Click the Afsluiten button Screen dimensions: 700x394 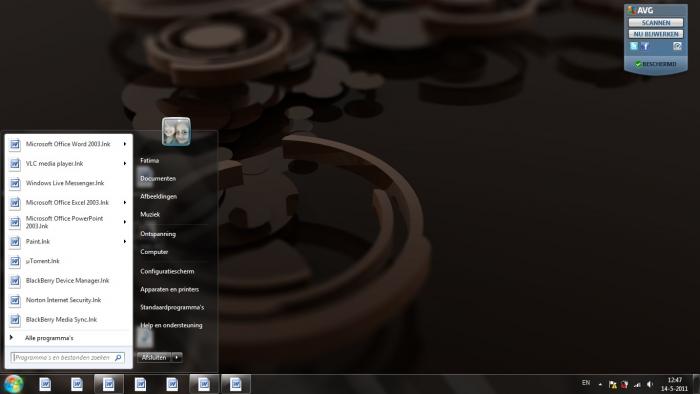coord(154,357)
